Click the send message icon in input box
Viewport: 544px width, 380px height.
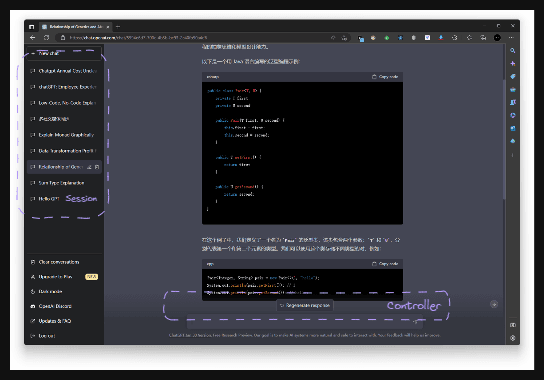click(415, 322)
